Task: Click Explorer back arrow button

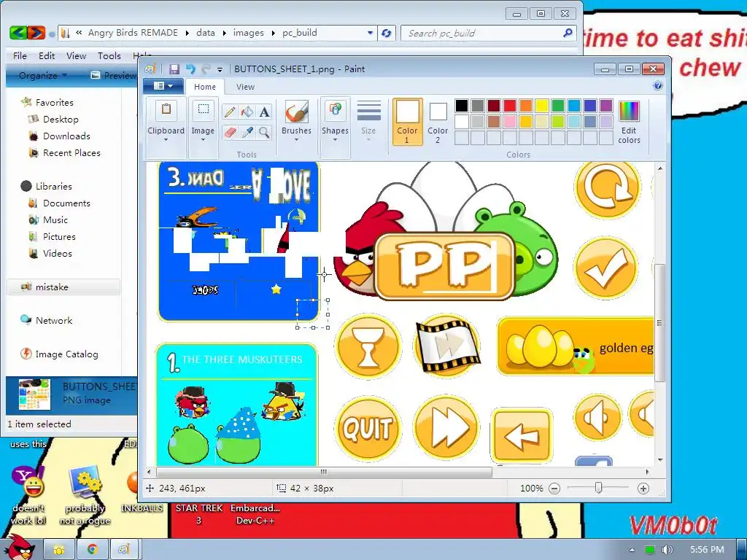Action: click(18, 33)
